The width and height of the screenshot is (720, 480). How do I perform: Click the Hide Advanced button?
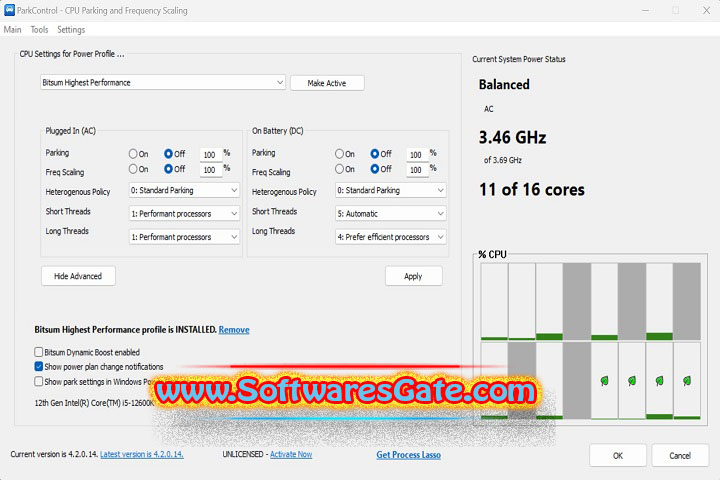point(78,276)
